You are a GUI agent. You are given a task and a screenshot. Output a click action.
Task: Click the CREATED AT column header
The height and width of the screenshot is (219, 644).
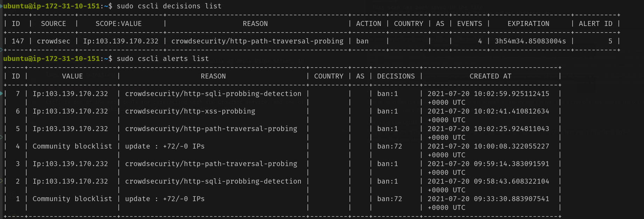491,76
